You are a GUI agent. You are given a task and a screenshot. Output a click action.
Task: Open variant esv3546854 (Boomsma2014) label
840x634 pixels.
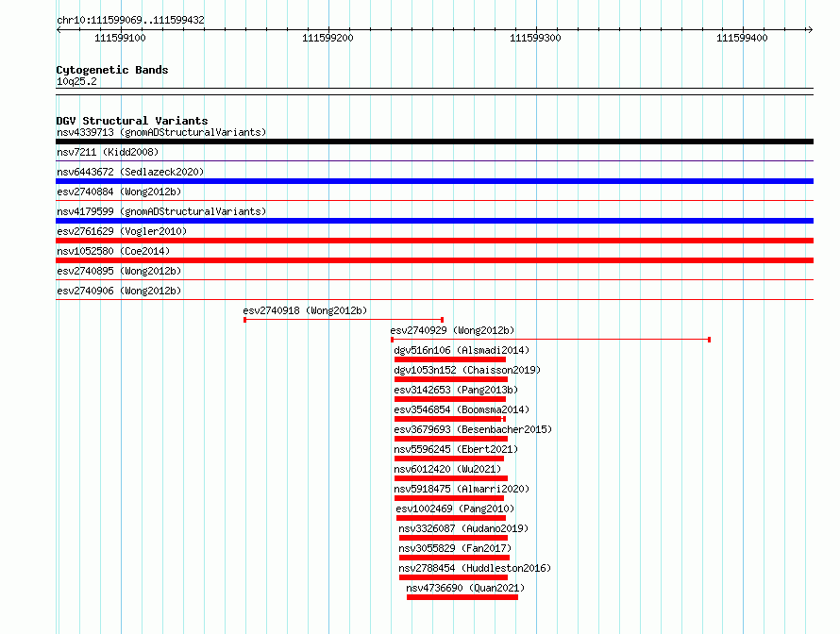coord(462,409)
